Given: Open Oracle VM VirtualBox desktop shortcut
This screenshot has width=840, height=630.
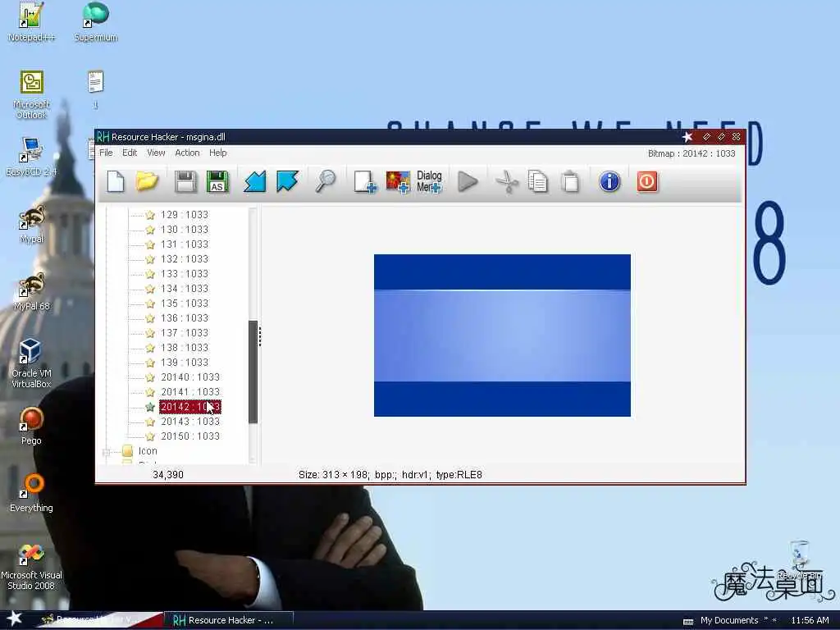Looking at the screenshot, I should coord(31,363).
